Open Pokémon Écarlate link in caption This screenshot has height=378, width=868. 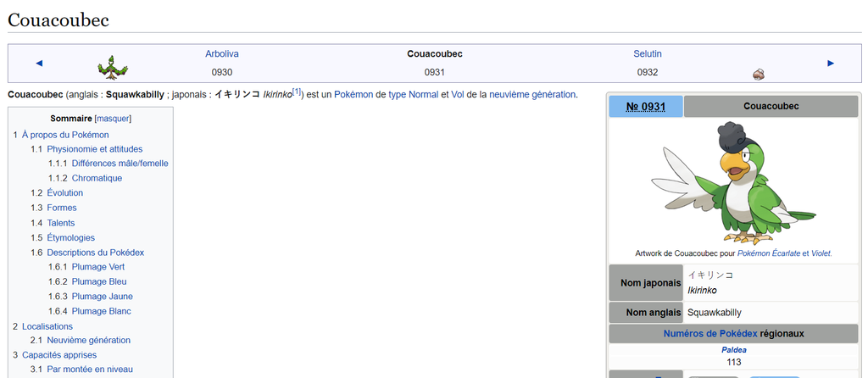768,253
